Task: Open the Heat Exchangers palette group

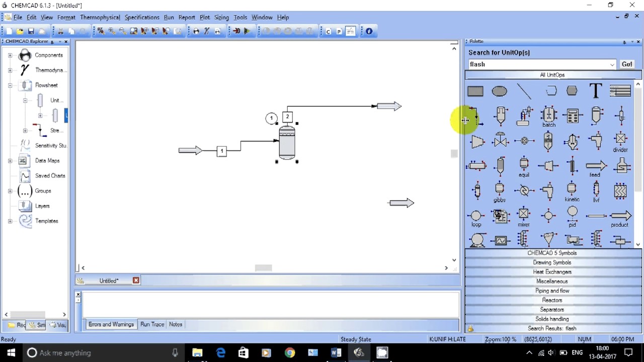Action: (552, 272)
